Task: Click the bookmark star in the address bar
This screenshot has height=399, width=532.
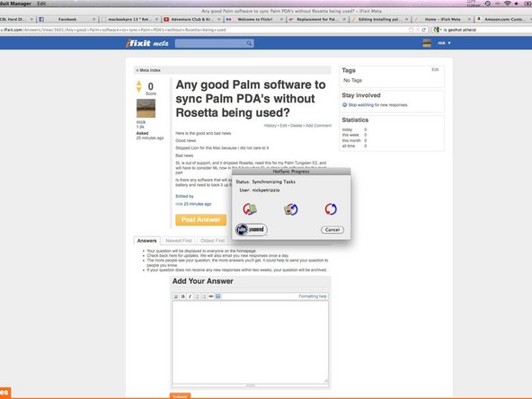Action: click(x=412, y=30)
